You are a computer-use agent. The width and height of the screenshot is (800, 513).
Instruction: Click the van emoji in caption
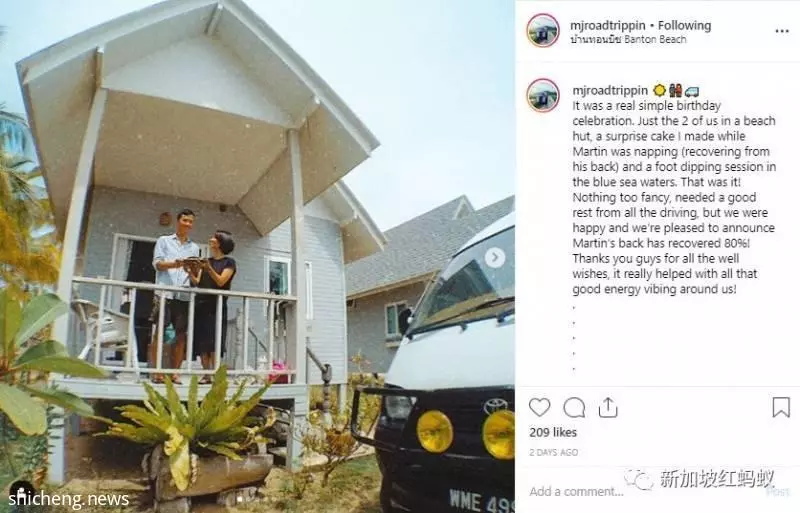[692, 91]
